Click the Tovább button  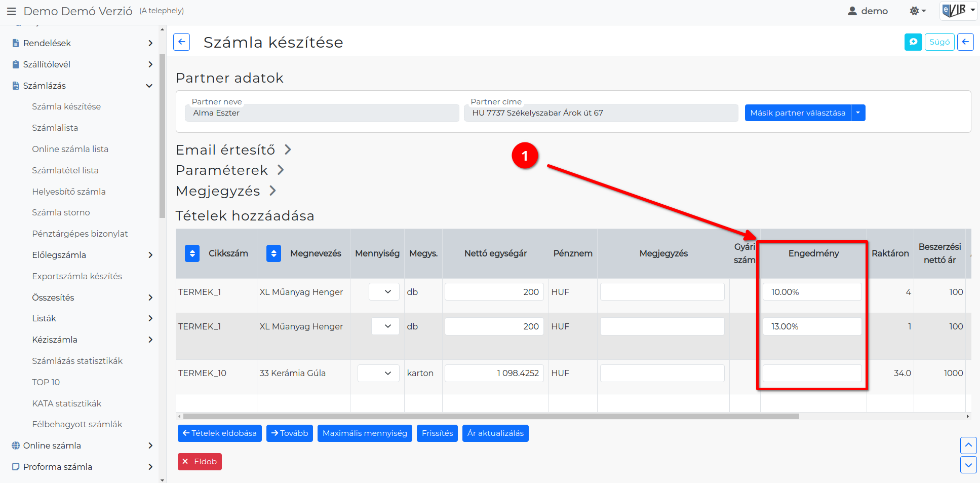290,433
